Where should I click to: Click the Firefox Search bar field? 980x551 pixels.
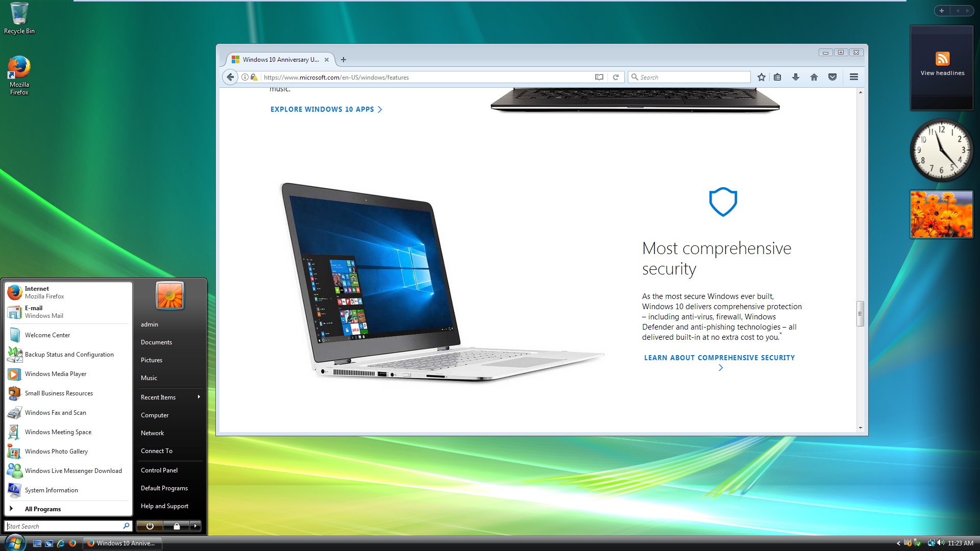point(689,77)
